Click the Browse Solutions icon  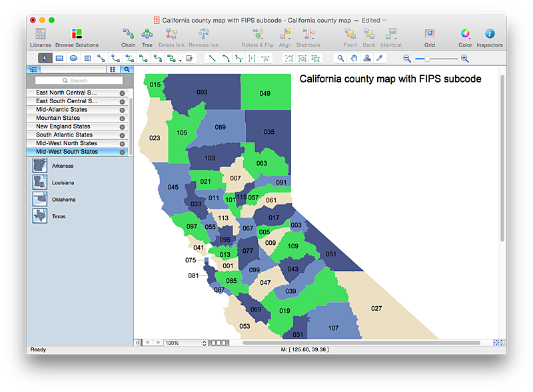tap(77, 34)
